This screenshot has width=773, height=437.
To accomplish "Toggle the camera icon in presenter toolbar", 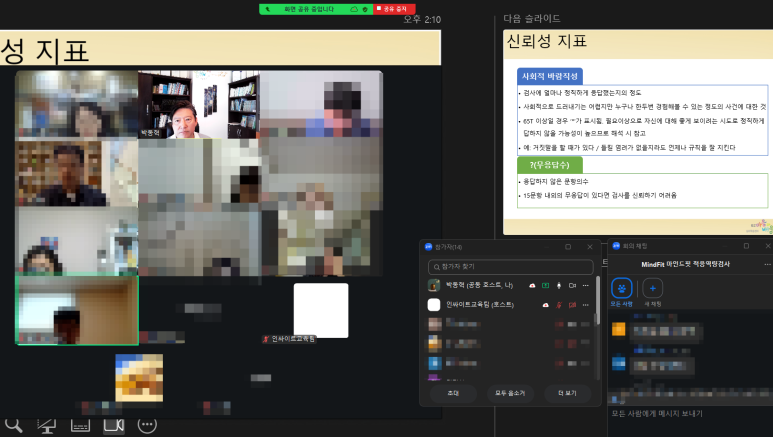I will point(113,425).
